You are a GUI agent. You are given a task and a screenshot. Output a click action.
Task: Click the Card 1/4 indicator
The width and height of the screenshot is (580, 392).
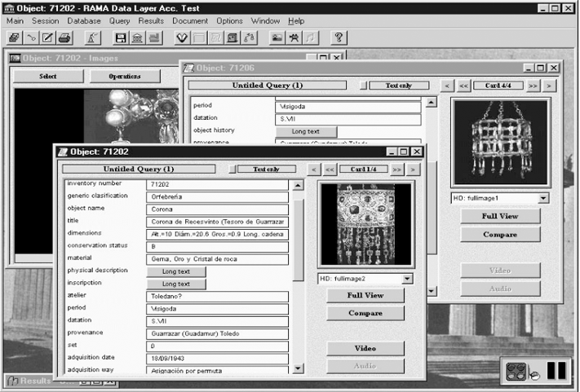pyautogui.click(x=363, y=170)
